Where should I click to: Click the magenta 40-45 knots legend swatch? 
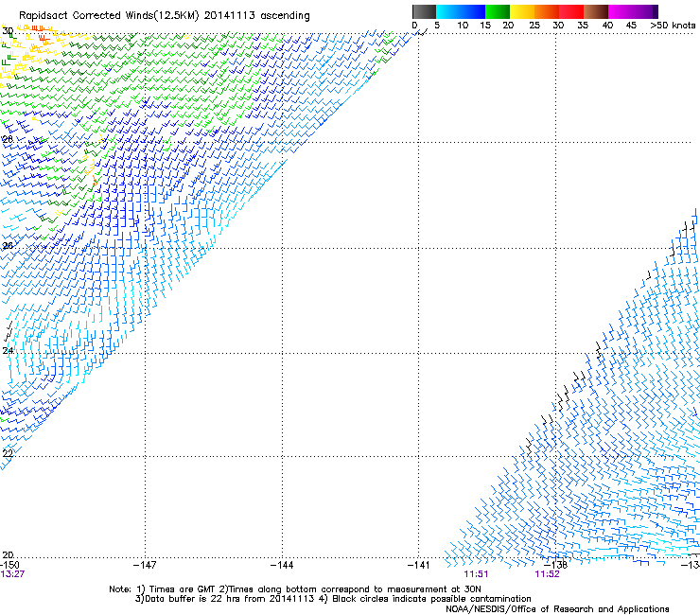[621, 11]
